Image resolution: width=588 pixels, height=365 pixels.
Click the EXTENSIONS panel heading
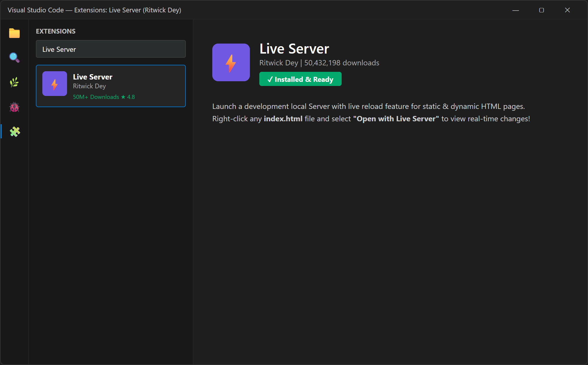tap(56, 31)
